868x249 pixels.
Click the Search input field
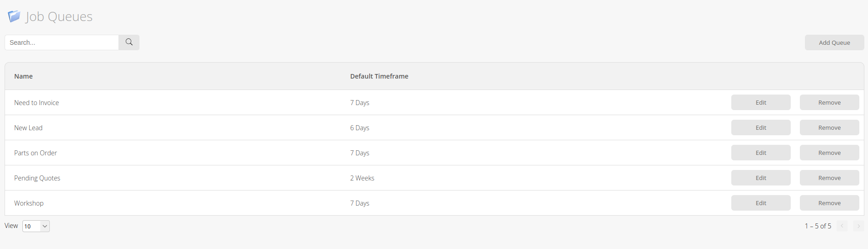(62, 42)
